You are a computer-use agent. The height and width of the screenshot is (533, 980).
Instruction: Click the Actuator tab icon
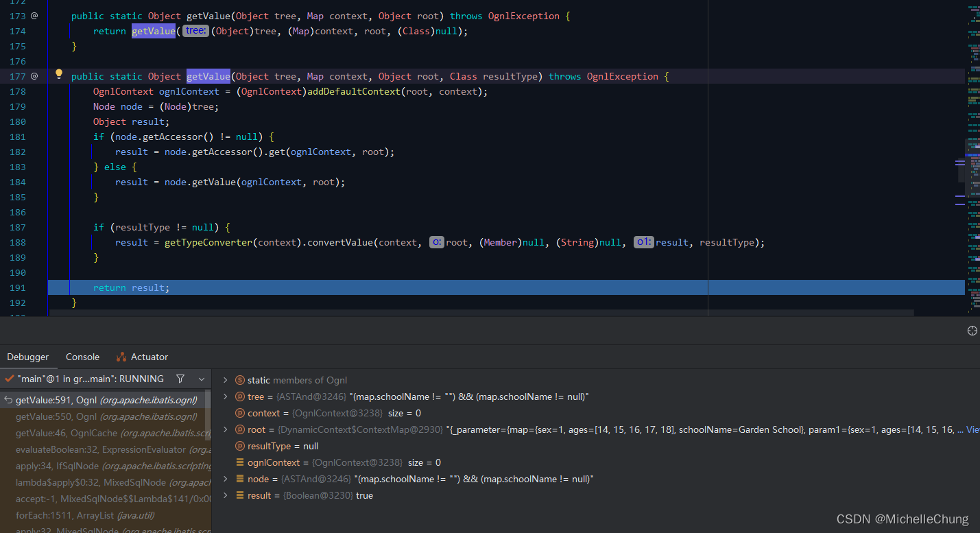[x=121, y=357]
